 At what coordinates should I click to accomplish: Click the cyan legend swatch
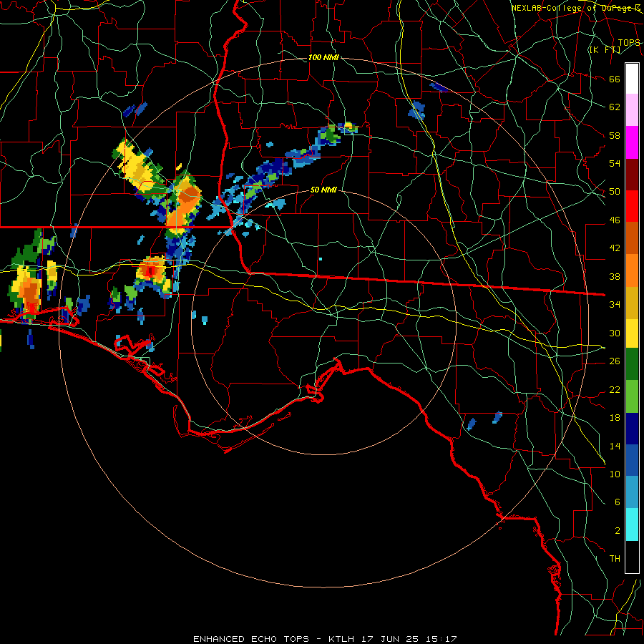point(632,525)
